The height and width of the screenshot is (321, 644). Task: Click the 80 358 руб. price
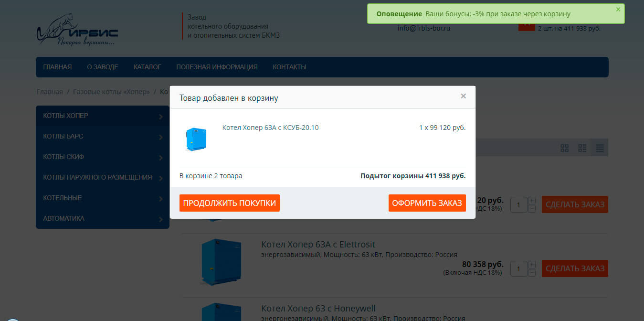(x=483, y=264)
